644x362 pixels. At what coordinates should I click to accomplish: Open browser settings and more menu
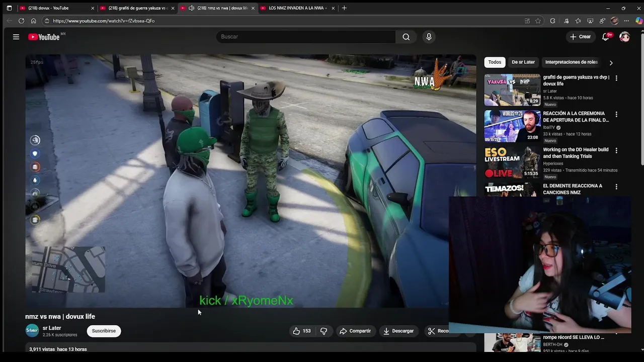[626, 21]
